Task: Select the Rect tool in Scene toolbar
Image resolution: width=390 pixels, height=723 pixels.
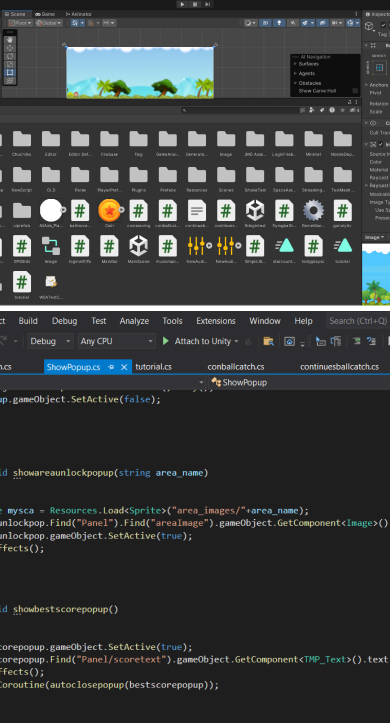Action: [10, 72]
